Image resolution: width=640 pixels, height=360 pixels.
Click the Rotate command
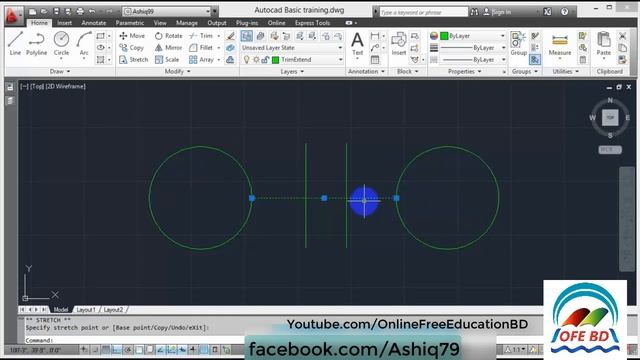[x=168, y=36]
